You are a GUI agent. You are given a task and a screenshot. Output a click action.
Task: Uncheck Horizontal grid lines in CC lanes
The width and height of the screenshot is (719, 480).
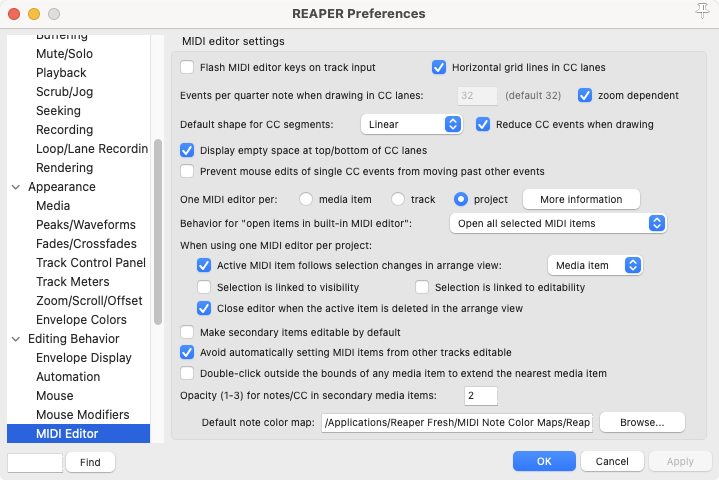click(438, 68)
